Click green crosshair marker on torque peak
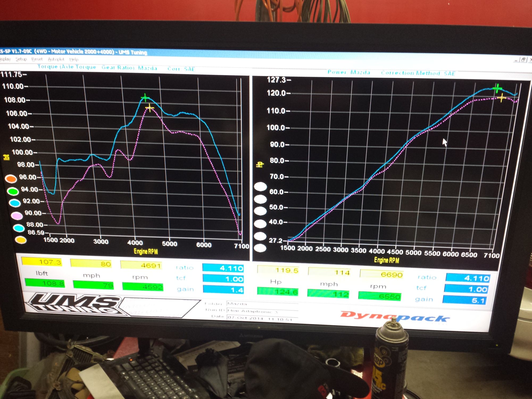This screenshot has width=532, height=399. click(x=145, y=98)
